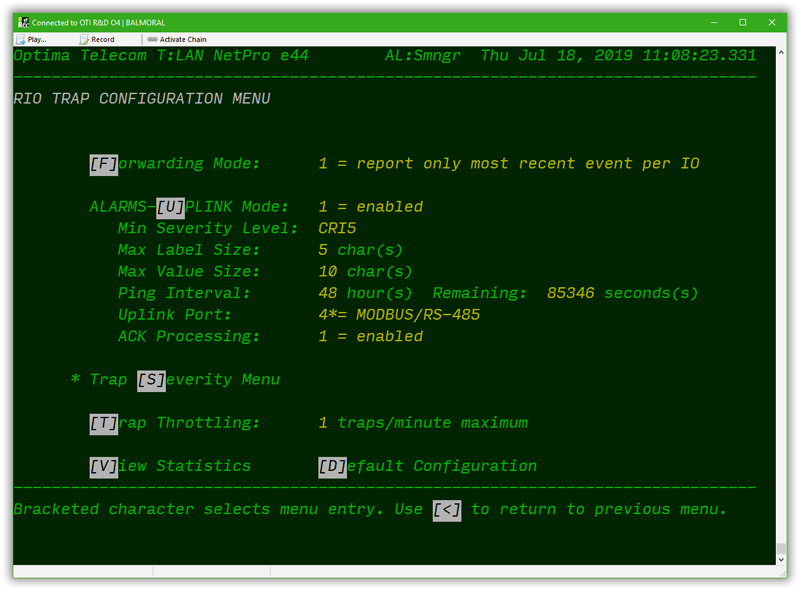Minimize the terminal window
800x591 pixels.
(714, 22)
